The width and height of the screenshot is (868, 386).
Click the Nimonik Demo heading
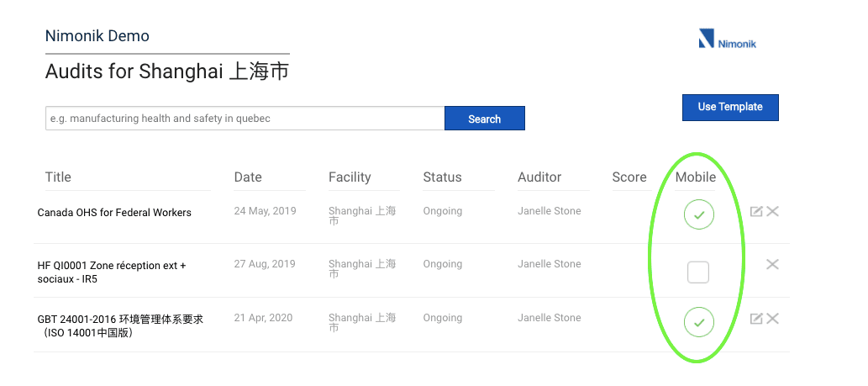[97, 36]
